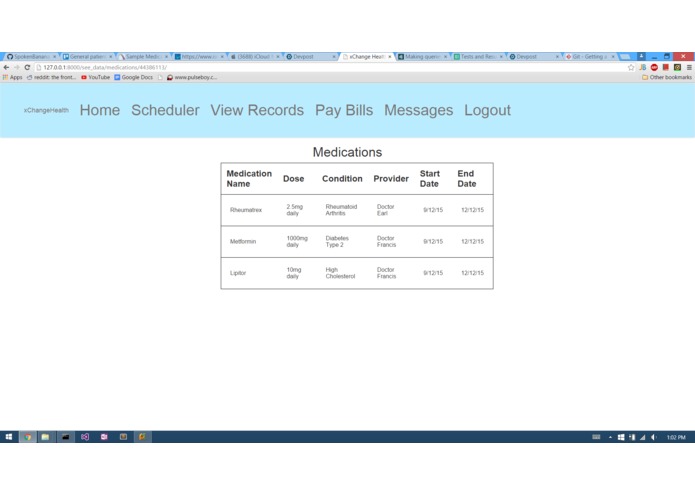Image resolution: width=695 pixels, height=494 pixels.
Task: Open the Apps bookmarks shortcut
Action: 13,77
